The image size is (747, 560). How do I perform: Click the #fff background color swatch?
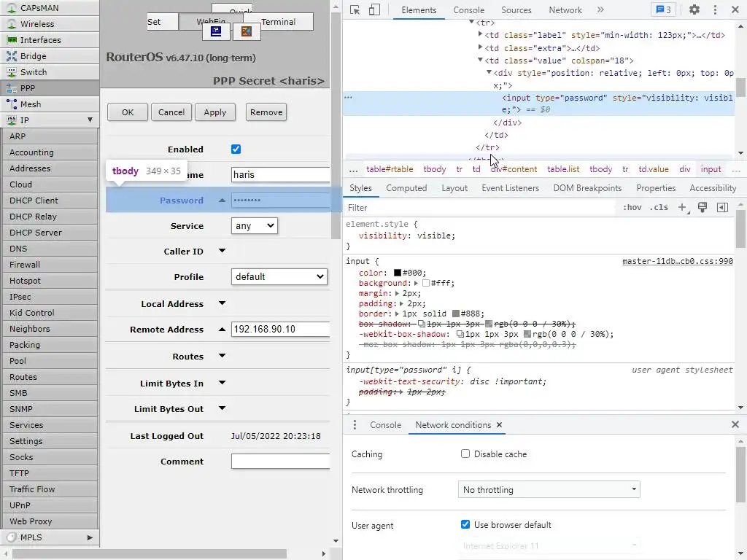point(426,283)
